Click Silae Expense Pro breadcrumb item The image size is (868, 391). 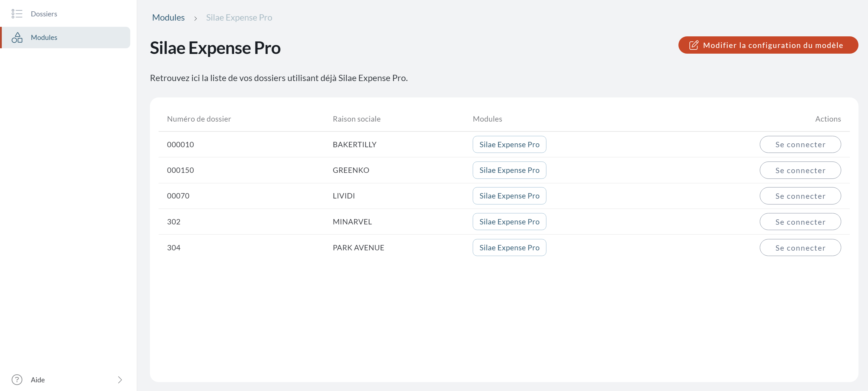tap(239, 18)
